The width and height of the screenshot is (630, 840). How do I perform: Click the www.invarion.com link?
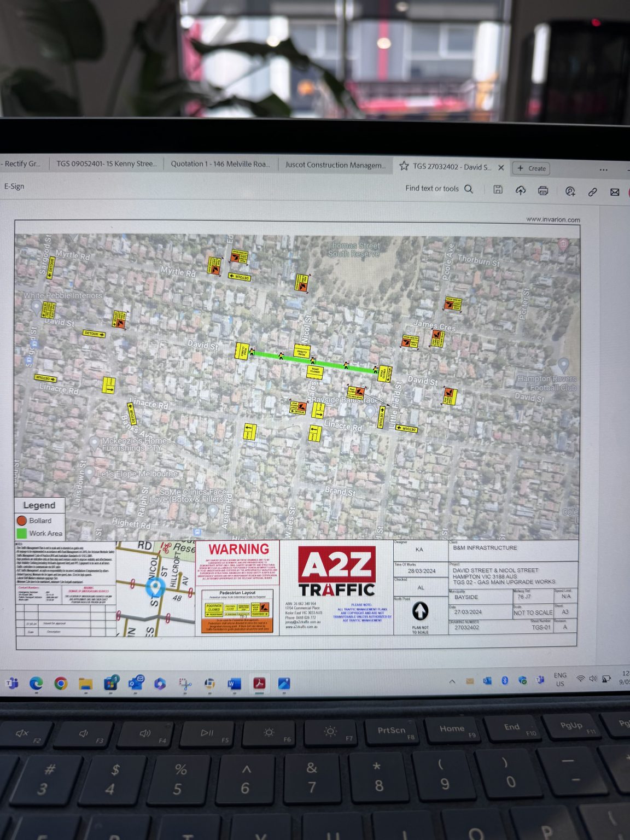coord(552,219)
